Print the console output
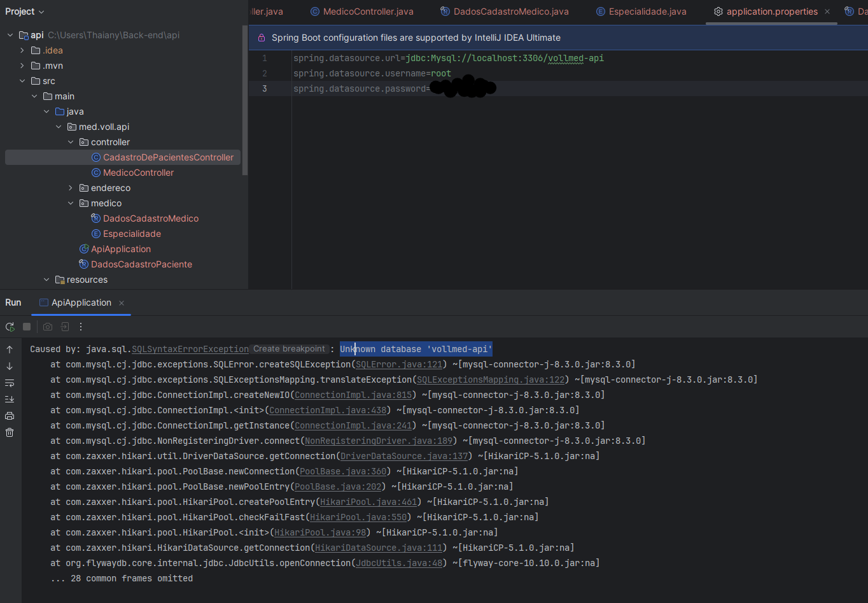 [x=10, y=416]
